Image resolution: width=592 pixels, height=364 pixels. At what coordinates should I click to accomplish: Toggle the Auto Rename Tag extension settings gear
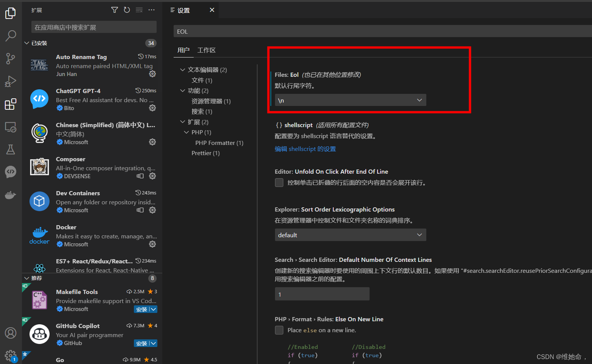pos(152,74)
